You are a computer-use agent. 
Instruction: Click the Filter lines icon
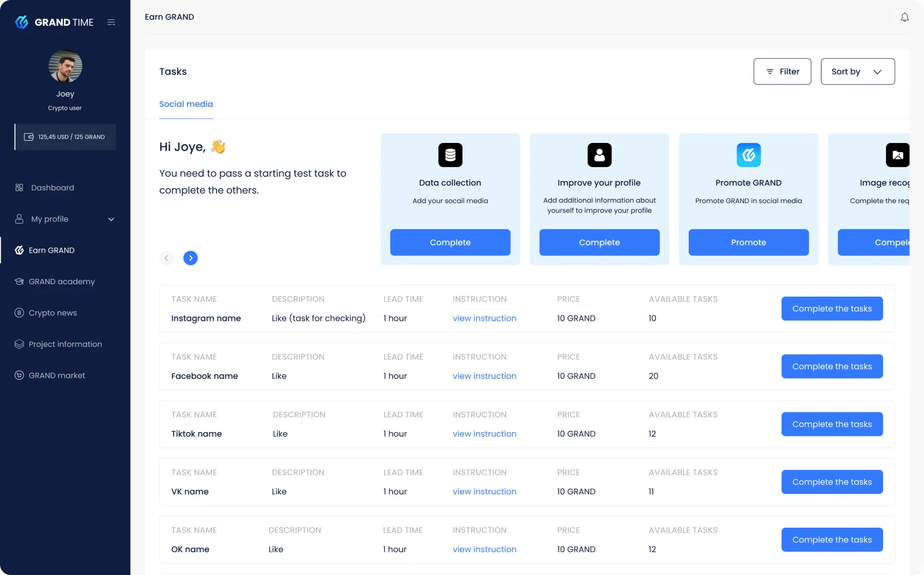click(770, 71)
